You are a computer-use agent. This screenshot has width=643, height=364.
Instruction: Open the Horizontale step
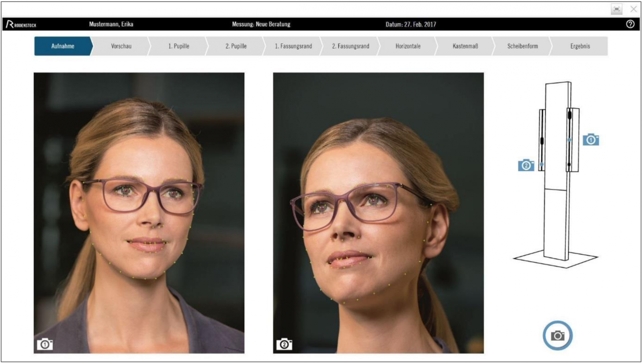408,46
